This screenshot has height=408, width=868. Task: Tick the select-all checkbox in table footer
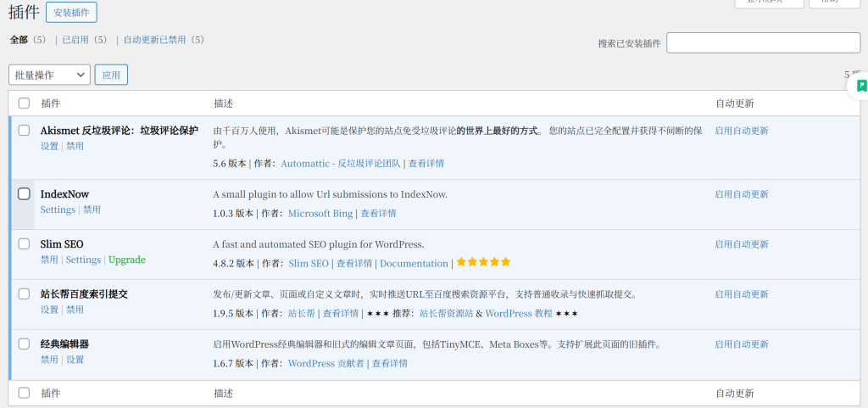point(24,393)
